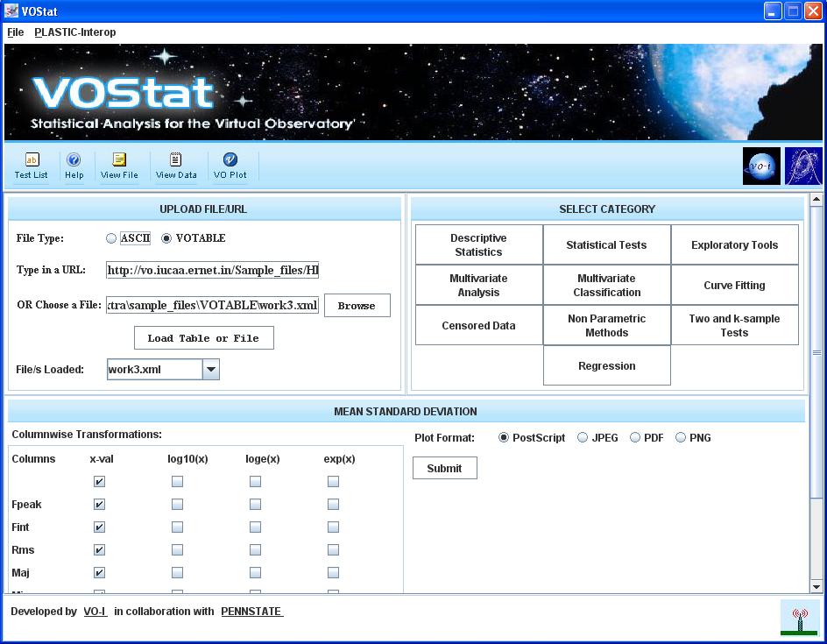Image resolution: width=827 pixels, height=644 pixels.
Task: Select Regression category
Action: 606,365
